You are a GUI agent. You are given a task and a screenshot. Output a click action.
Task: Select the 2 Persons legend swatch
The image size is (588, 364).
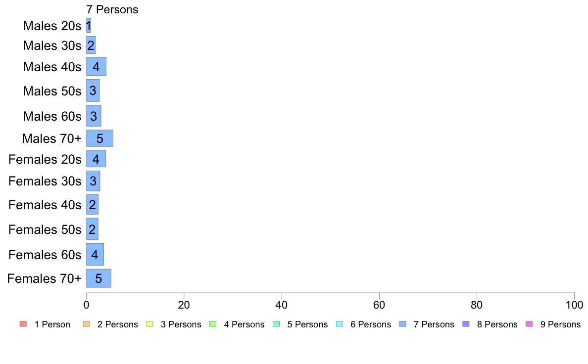pyautogui.click(x=86, y=324)
